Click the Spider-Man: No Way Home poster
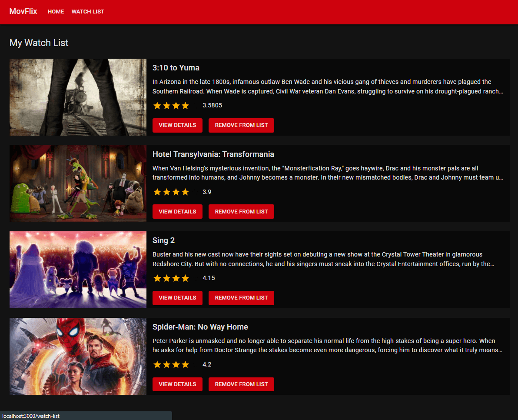Image resolution: width=518 pixels, height=420 pixels. [x=78, y=356]
